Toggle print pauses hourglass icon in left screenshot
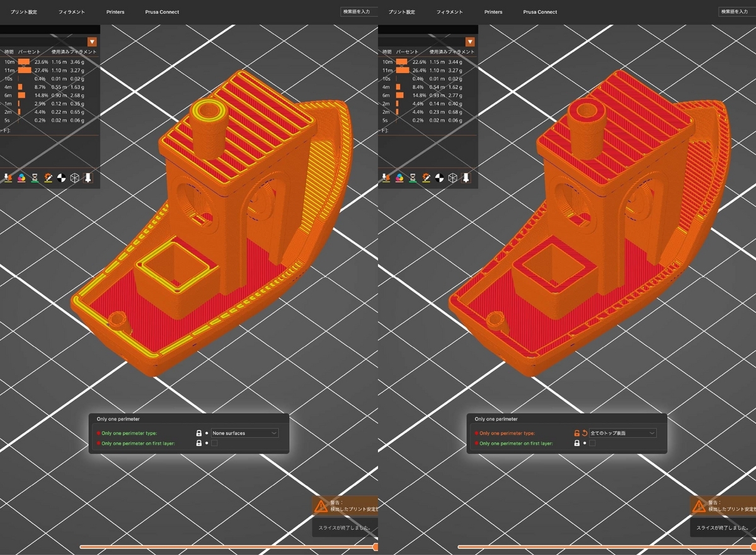 (34, 178)
